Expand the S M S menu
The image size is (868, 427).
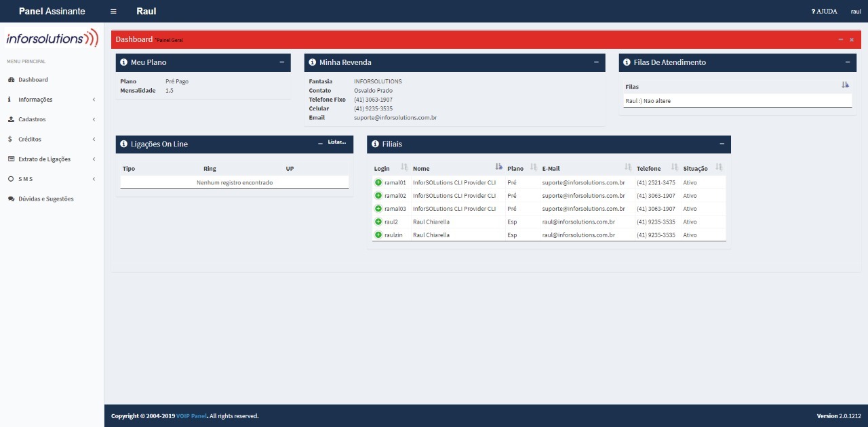52,179
